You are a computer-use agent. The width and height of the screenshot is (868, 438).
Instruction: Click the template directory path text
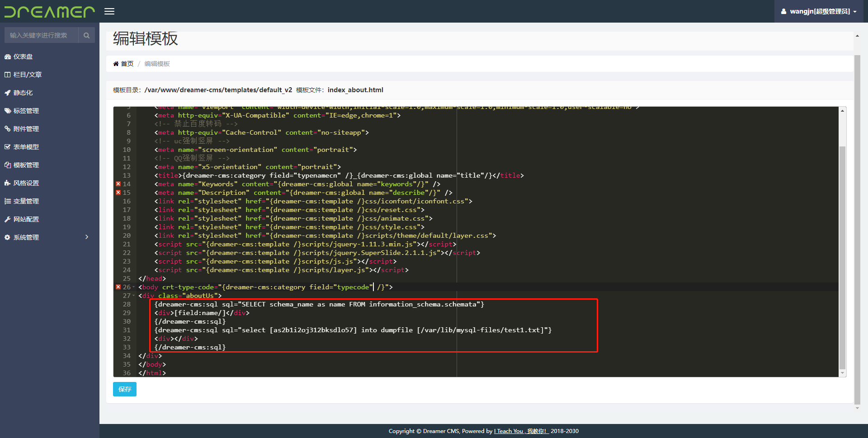[218, 90]
